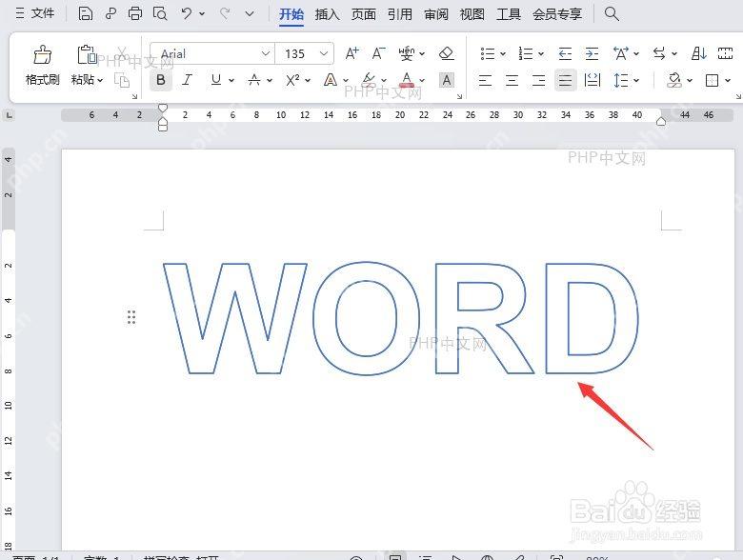Switch to the 插入 tab
743x560 pixels.
328,14
